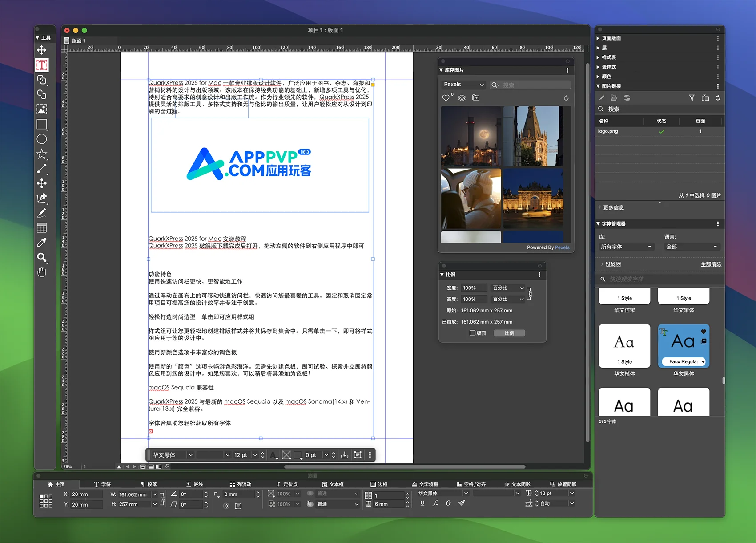Click the outline O style icon in measurements
Viewport: 756px width, 543px height.
448,503
